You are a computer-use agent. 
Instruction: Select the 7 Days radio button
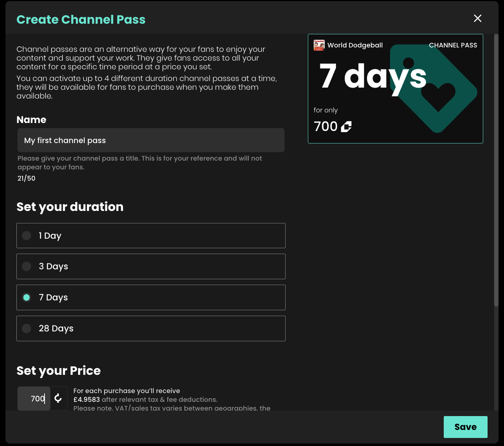[27, 297]
